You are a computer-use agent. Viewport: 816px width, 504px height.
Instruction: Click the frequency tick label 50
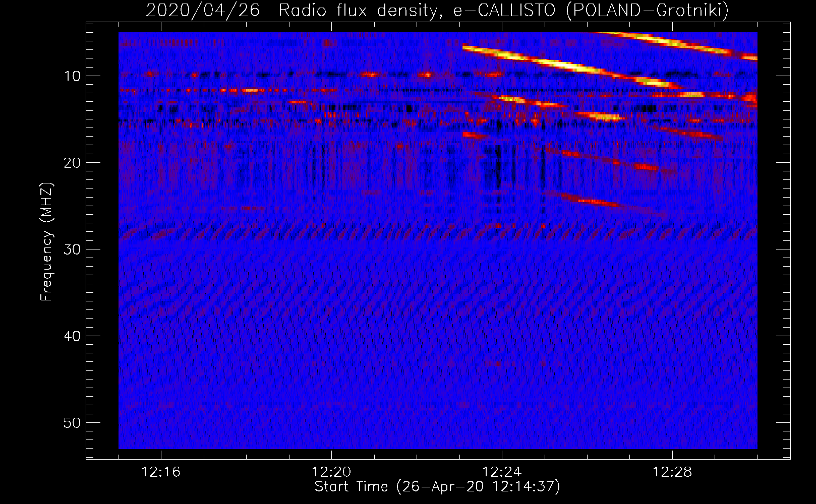73,423
